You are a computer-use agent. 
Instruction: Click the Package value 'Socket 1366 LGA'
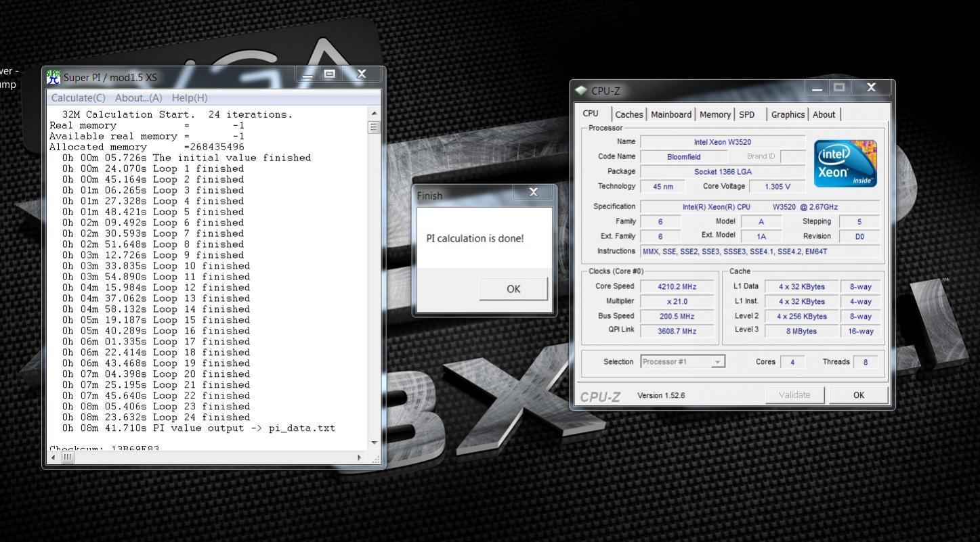coord(723,171)
